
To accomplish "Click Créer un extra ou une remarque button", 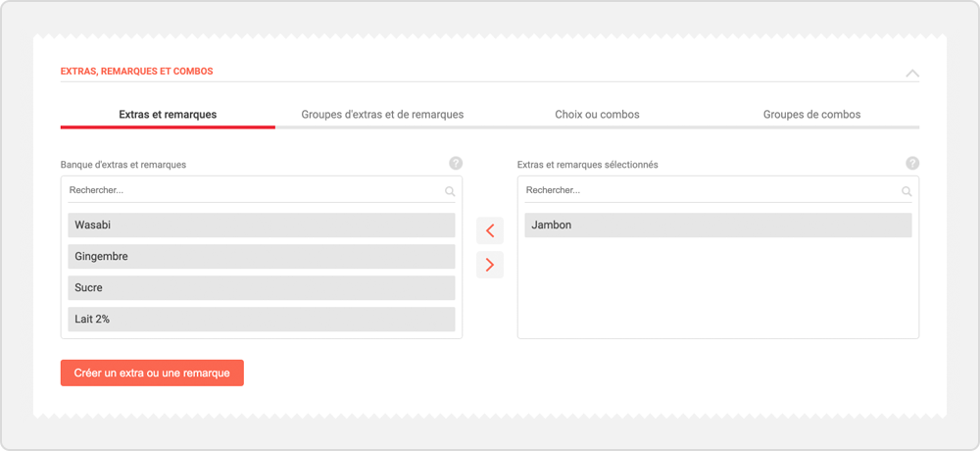I will pyautogui.click(x=152, y=374).
